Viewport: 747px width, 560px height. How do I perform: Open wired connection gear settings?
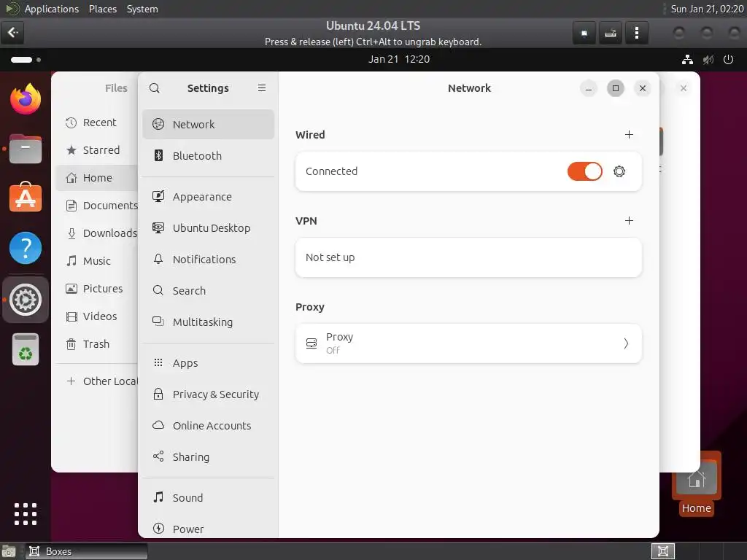click(619, 171)
